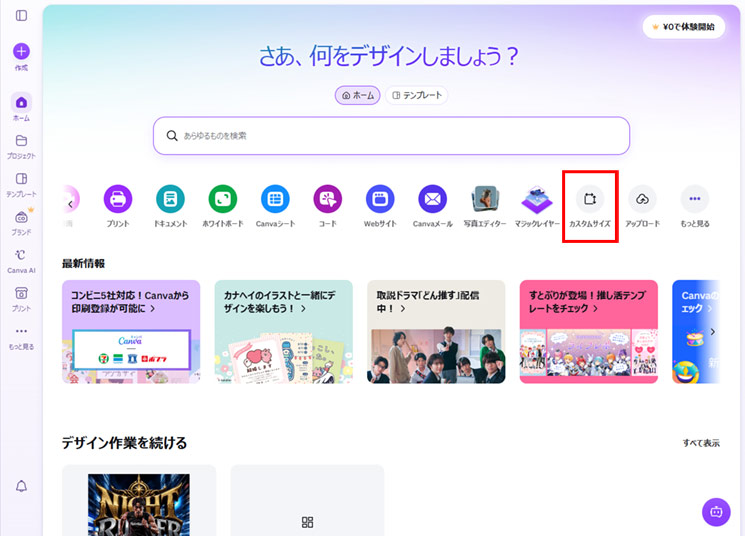Open the 取説ドラマ「どん推す」 news card
Image resolution: width=745 pixels, height=536 pixels.
(436, 332)
